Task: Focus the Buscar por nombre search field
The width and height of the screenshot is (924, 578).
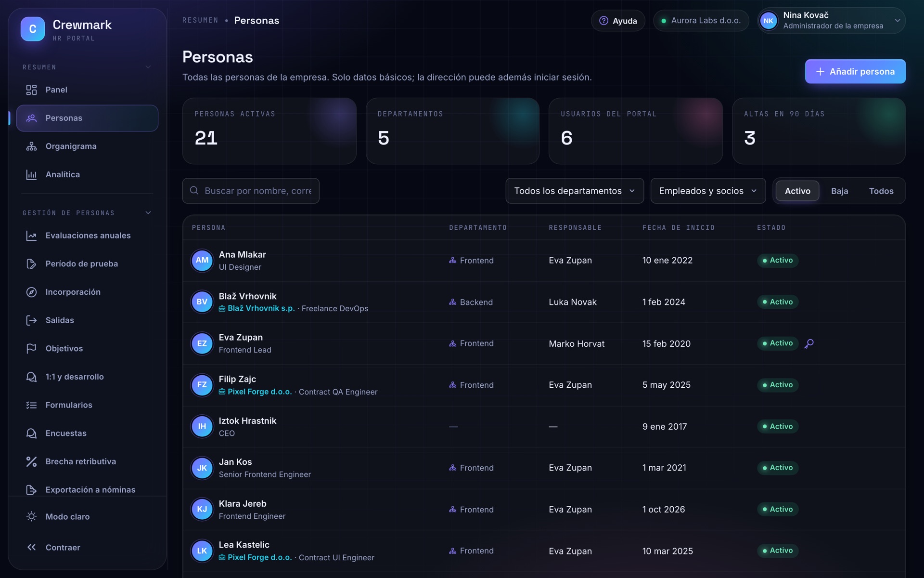Action: pyautogui.click(x=251, y=191)
